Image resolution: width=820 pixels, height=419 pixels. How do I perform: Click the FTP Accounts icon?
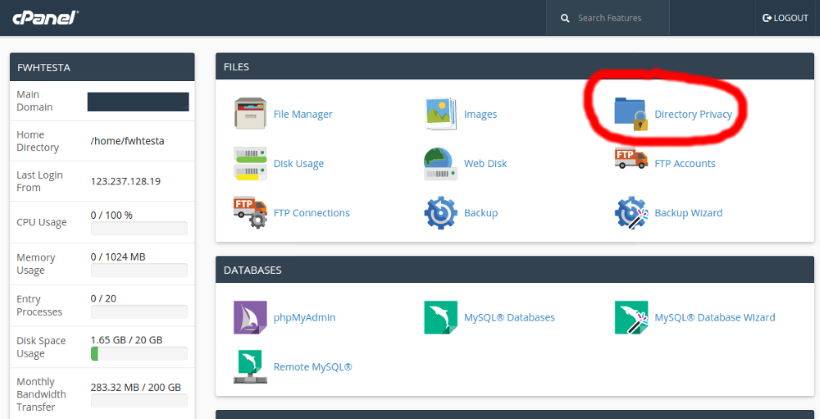point(631,163)
